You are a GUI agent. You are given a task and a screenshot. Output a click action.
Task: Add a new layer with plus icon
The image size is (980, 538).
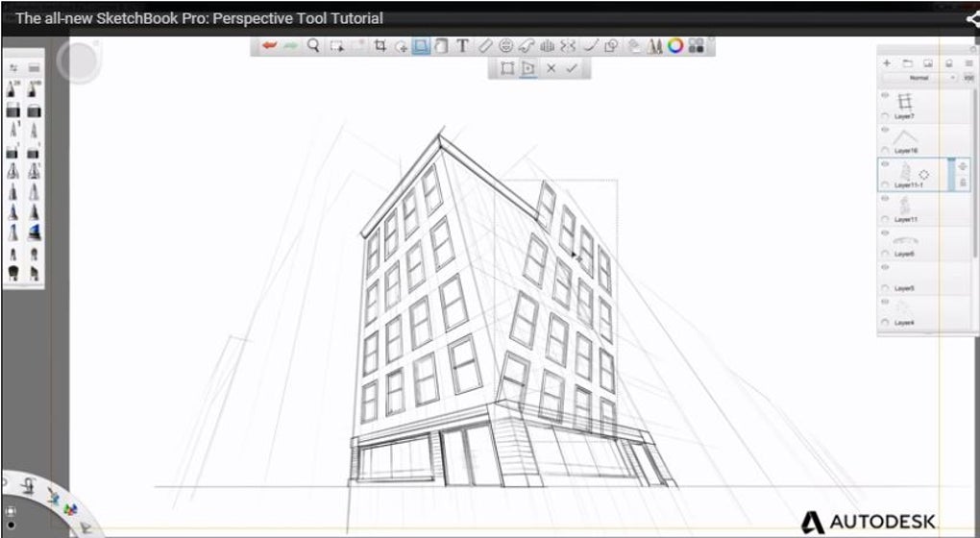887,62
